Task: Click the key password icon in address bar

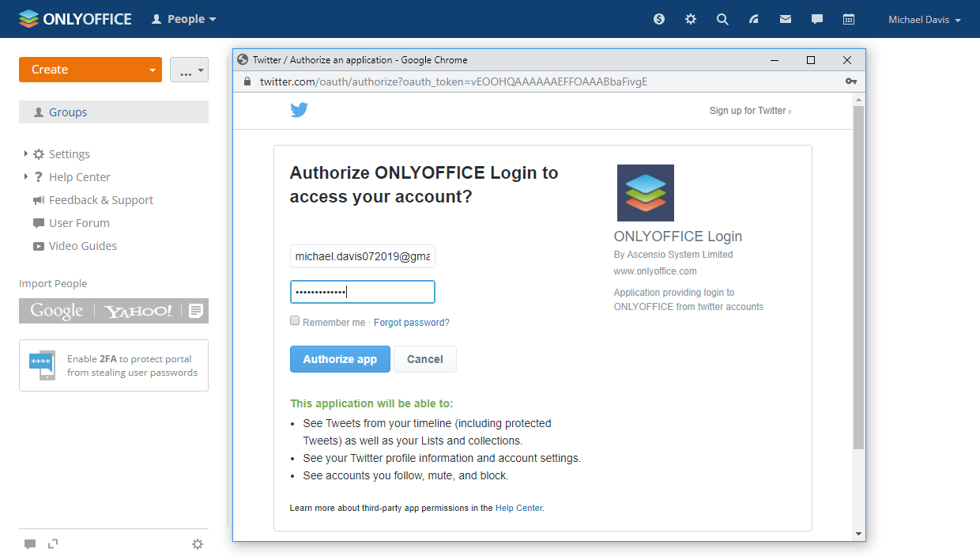Action: pos(850,81)
